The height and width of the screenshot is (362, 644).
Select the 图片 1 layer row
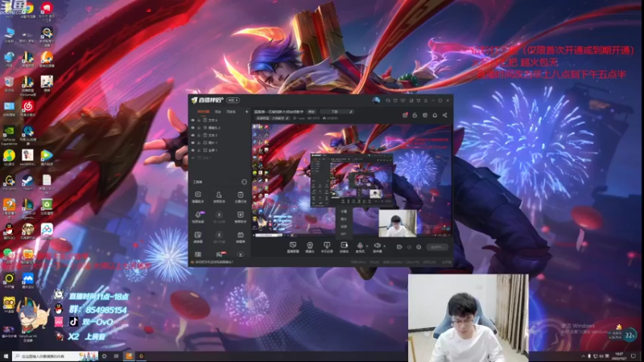click(x=220, y=142)
